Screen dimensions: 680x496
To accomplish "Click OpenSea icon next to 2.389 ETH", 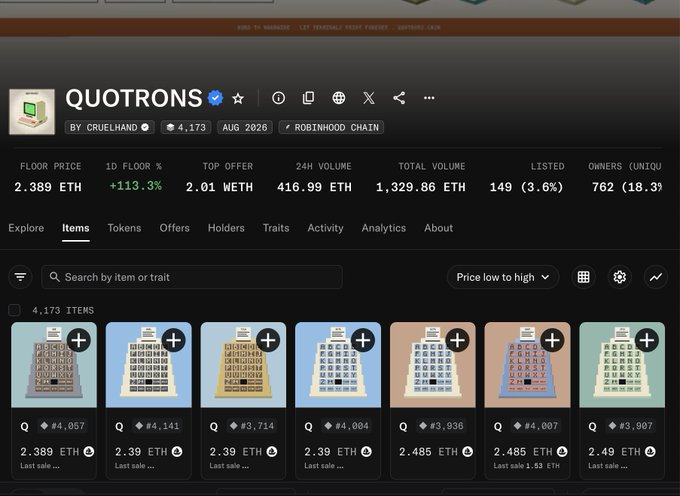I will click(x=89, y=452).
